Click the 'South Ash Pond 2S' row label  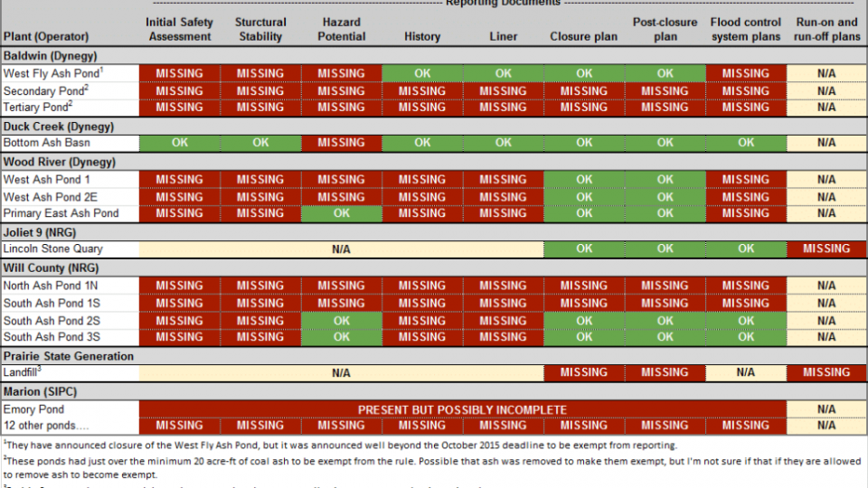pos(52,321)
